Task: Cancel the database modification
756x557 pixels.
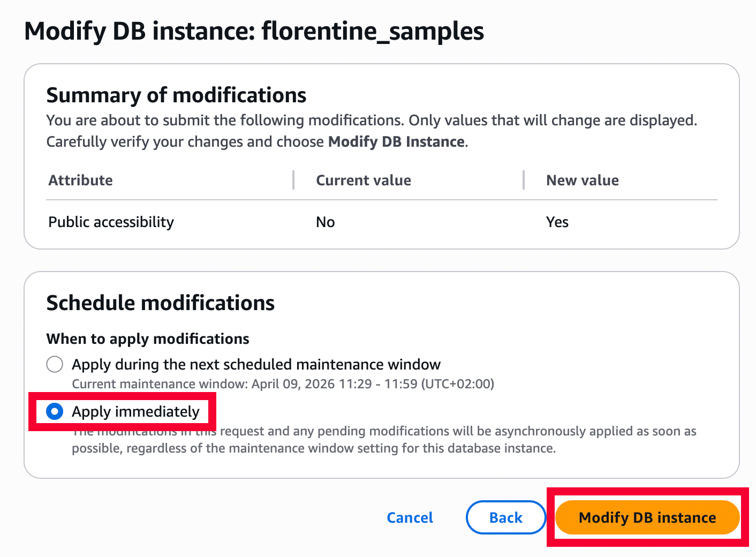Action: tap(410, 517)
